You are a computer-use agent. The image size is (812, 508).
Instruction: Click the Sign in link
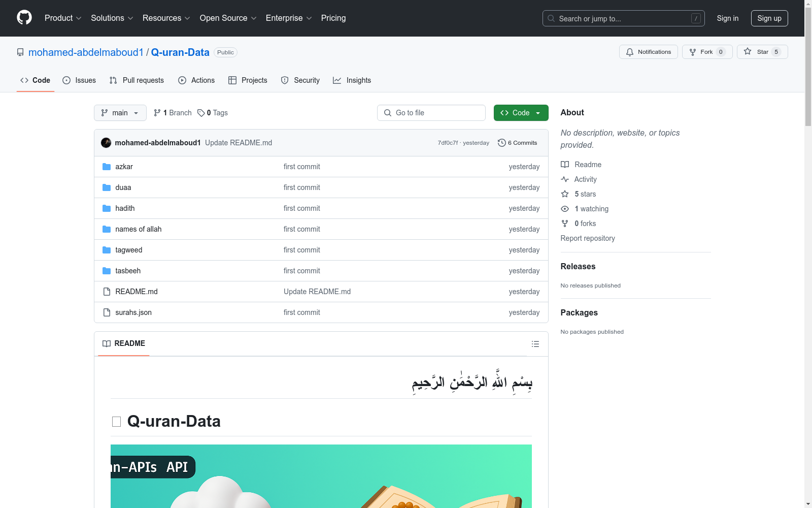coord(728,18)
